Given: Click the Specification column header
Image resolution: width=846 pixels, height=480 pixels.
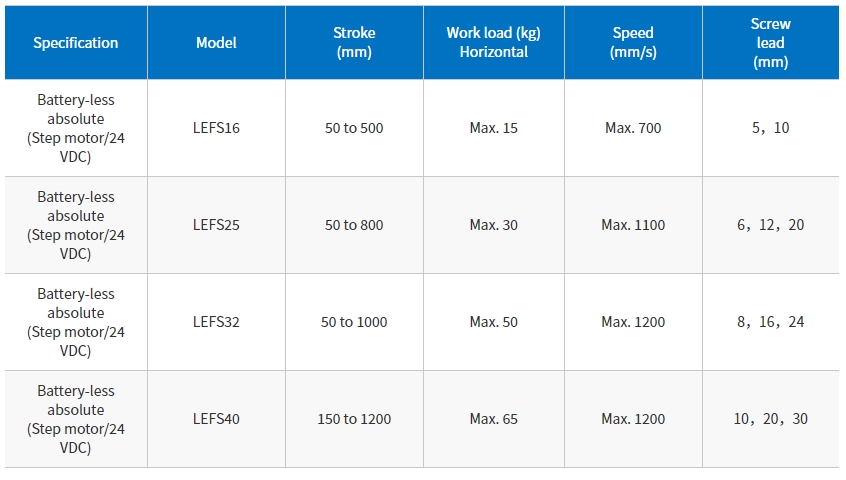Looking at the screenshot, I should pyautogui.click(x=76, y=43).
